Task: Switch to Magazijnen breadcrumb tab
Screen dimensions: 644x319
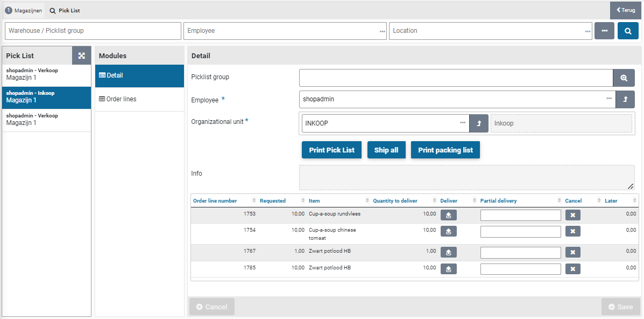Action: click(24, 10)
